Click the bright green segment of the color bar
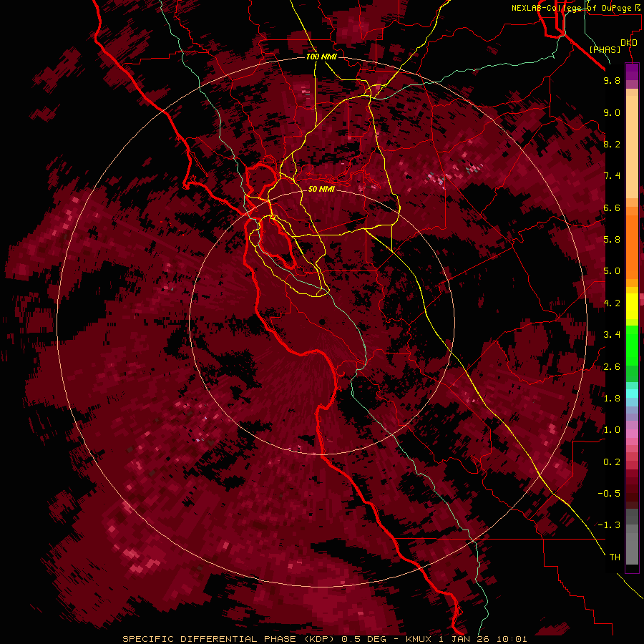Screen dimensions: 644x644 (x=632, y=346)
